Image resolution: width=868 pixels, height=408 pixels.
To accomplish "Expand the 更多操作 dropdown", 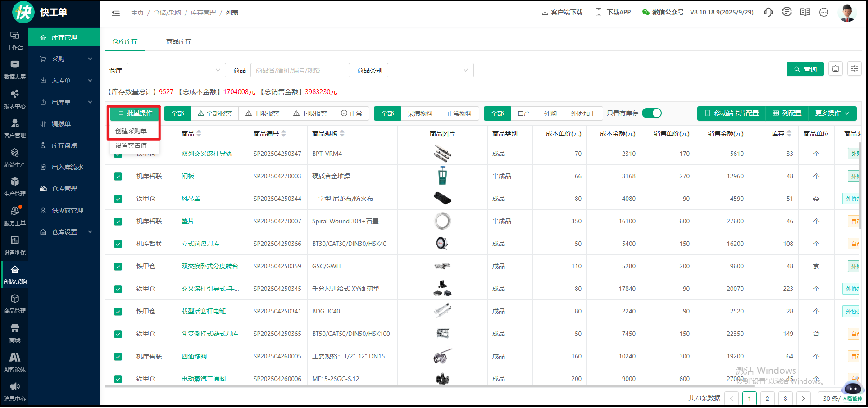I will point(832,113).
